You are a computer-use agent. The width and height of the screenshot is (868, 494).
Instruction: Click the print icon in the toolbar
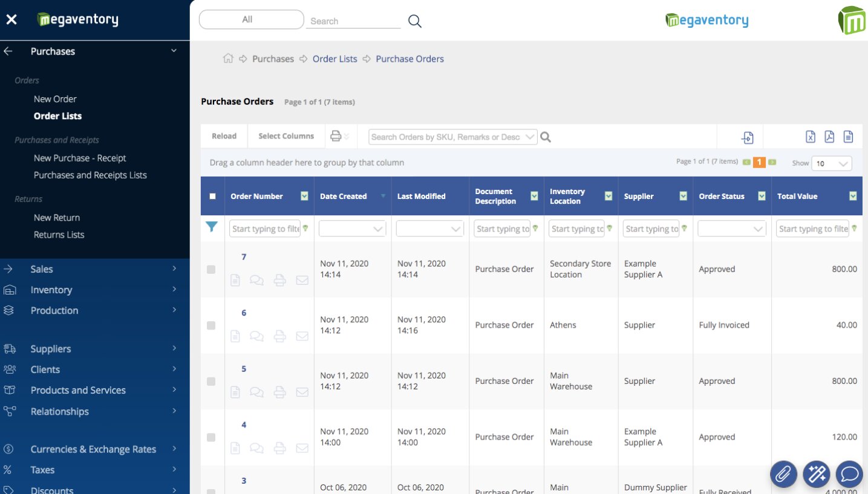pos(336,136)
